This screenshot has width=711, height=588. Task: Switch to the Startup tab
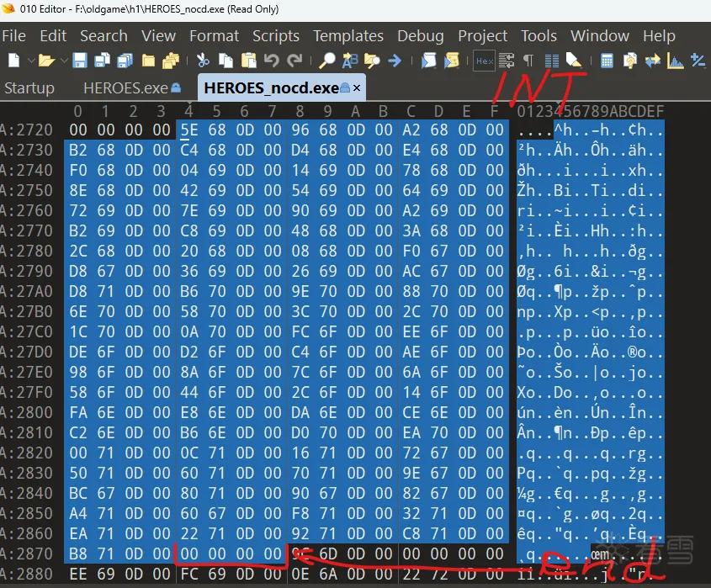pos(29,88)
